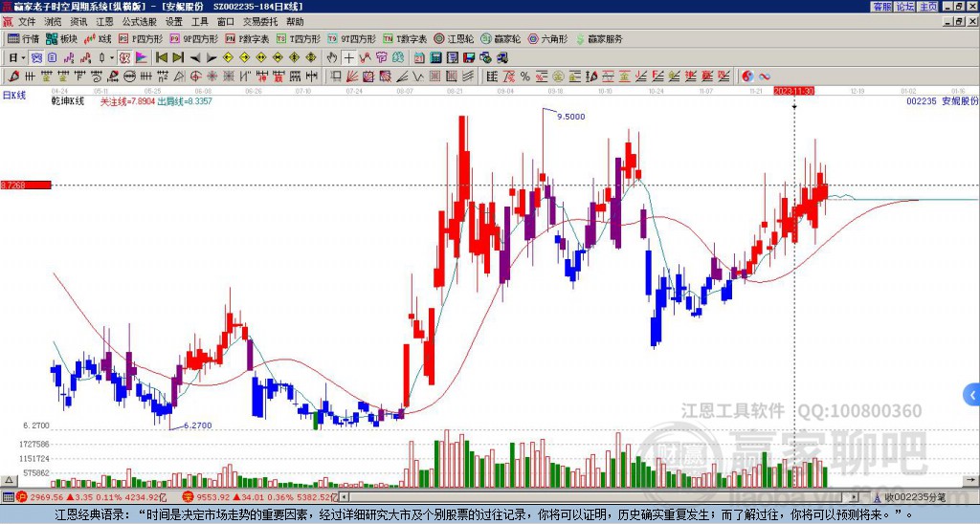
Task: Open the 交易委托 menu
Action: tap(260, 22)
